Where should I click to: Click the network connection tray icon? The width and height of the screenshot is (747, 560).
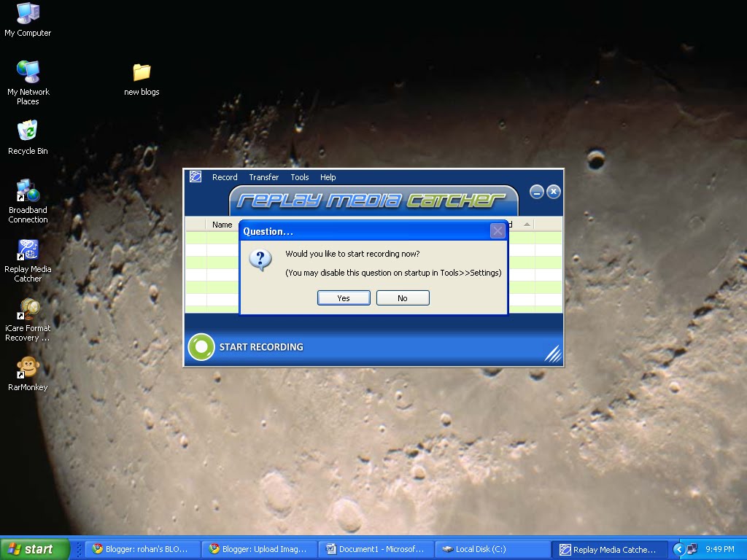click(692, 549)
